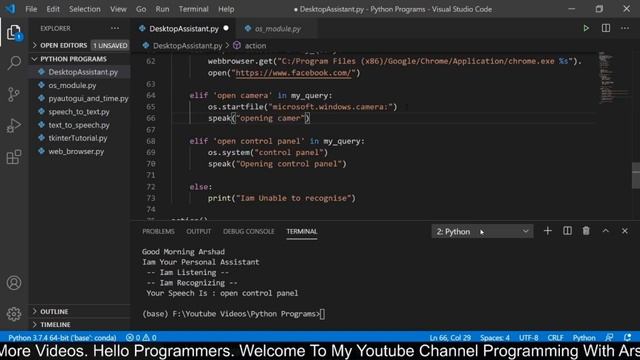Open the File menu
Image resolution: width=640 pixels, height=360 pixels.
click(31, 9)
